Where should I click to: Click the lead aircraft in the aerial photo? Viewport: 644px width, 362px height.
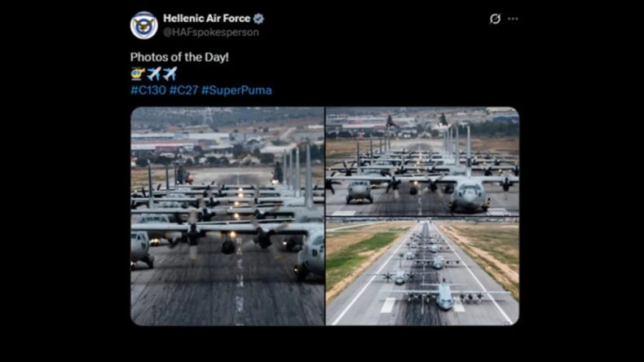tap(445, 295)
